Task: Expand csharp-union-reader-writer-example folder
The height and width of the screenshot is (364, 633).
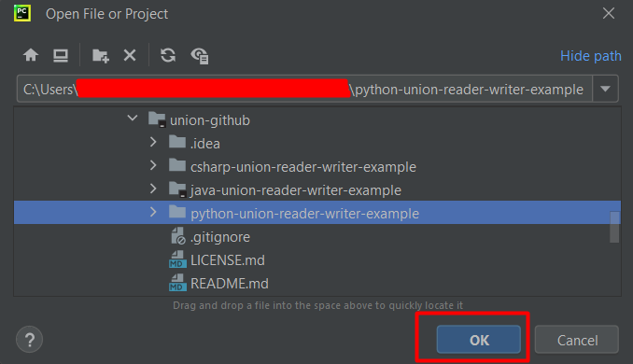Action: click(153, 165)
